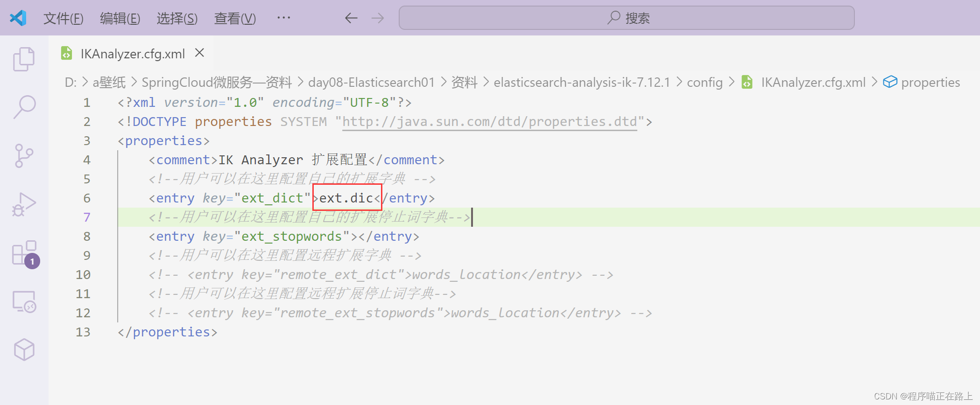The image size is (980, 405).
Task: Click the "UTF-8" encoding value
Action: (369, 103)
